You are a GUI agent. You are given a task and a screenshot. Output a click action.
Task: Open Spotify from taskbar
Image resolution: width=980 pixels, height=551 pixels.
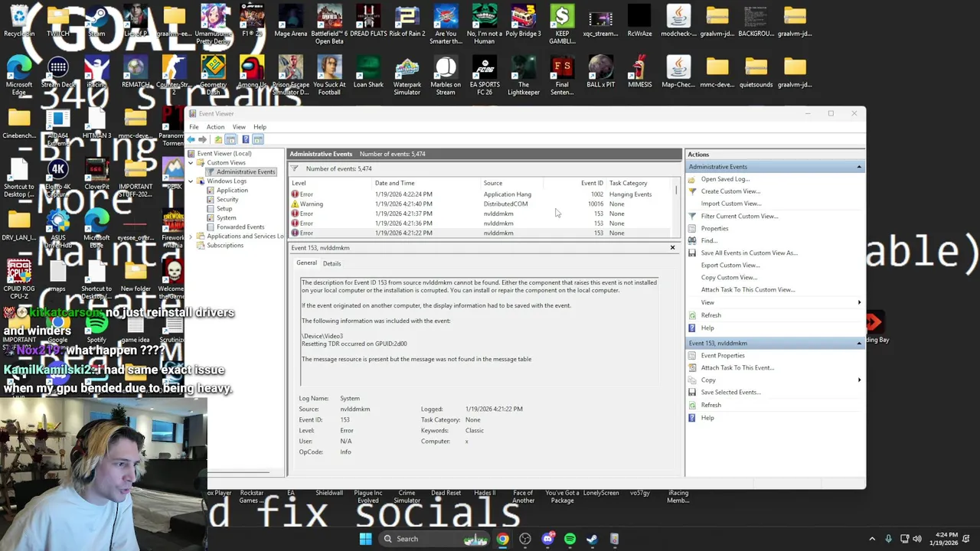click(570, 539)
